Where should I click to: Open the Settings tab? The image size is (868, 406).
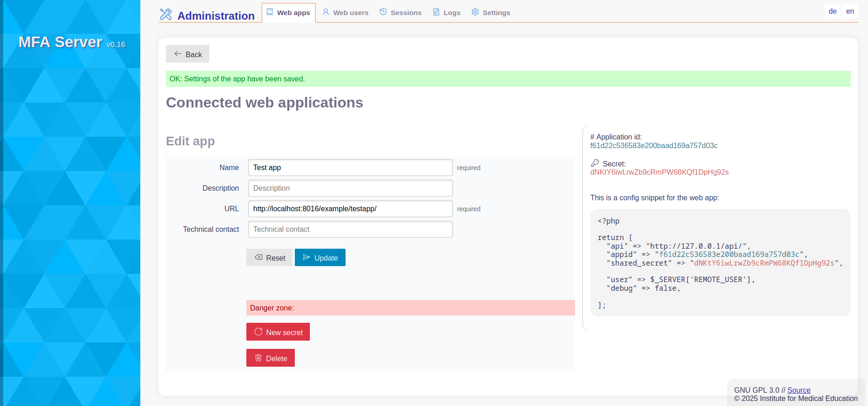[490, 12]
